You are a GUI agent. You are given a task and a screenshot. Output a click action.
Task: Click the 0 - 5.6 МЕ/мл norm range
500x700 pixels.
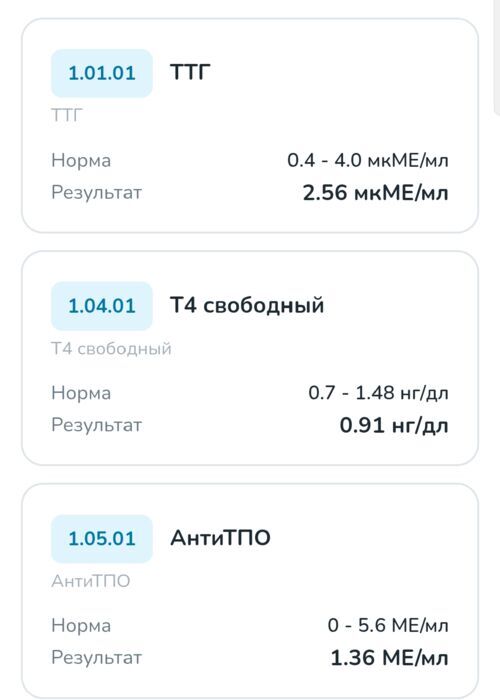point(388,625)
